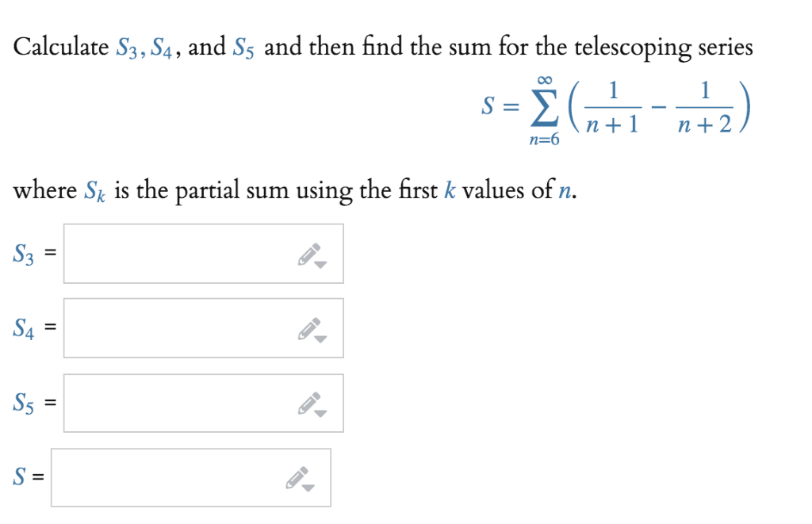812x524 pixels.
Task: Activate the editor pencil in the S5 box
Action: (x=309, y=401)
